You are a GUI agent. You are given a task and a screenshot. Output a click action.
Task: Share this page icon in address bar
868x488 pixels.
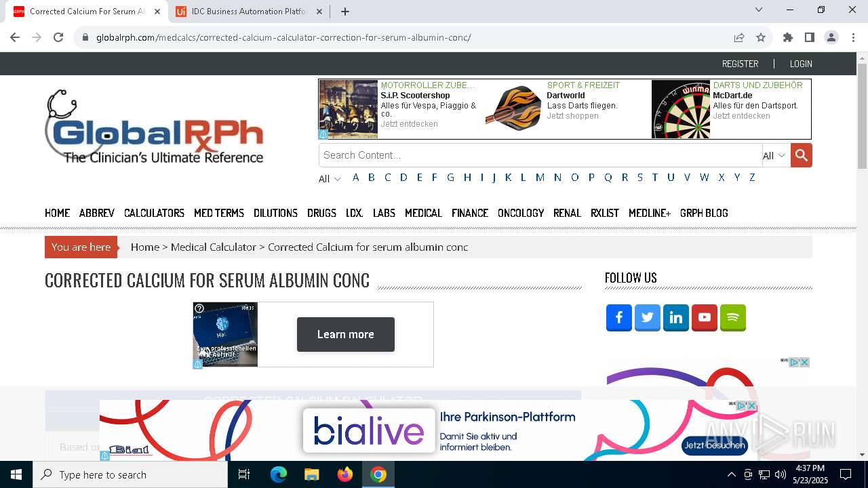[739, 37]
